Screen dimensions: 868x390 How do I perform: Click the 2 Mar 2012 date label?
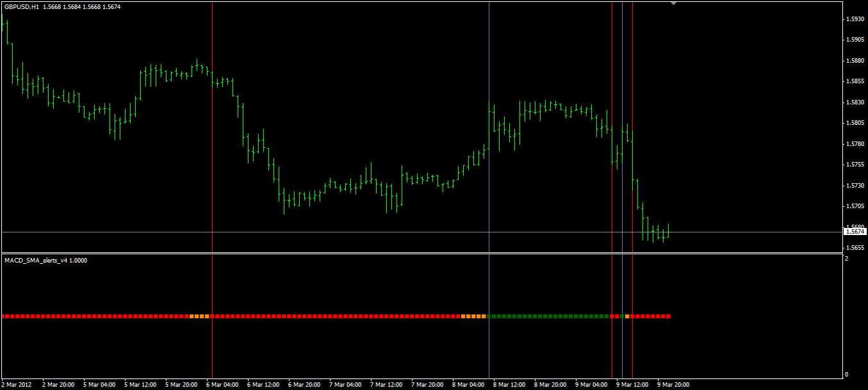tap(17, 385)
